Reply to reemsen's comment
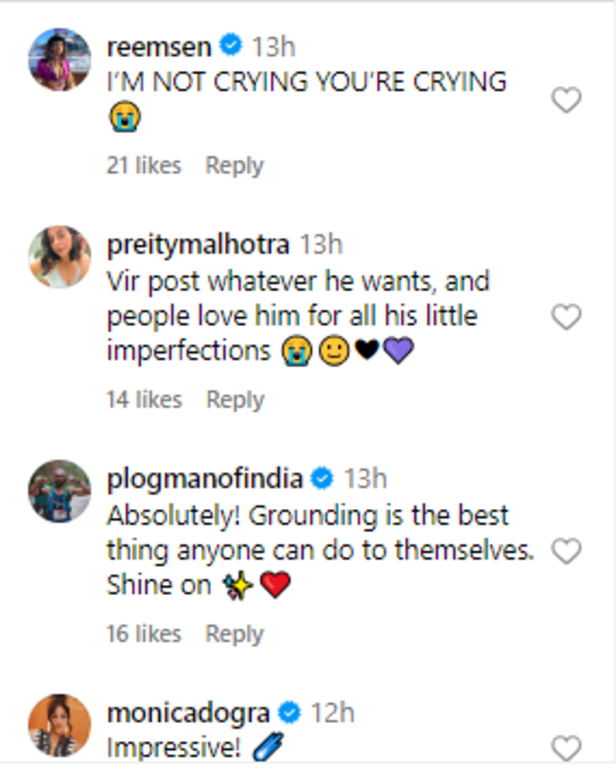Screen dimensions: 616x770 pos(234,165)
